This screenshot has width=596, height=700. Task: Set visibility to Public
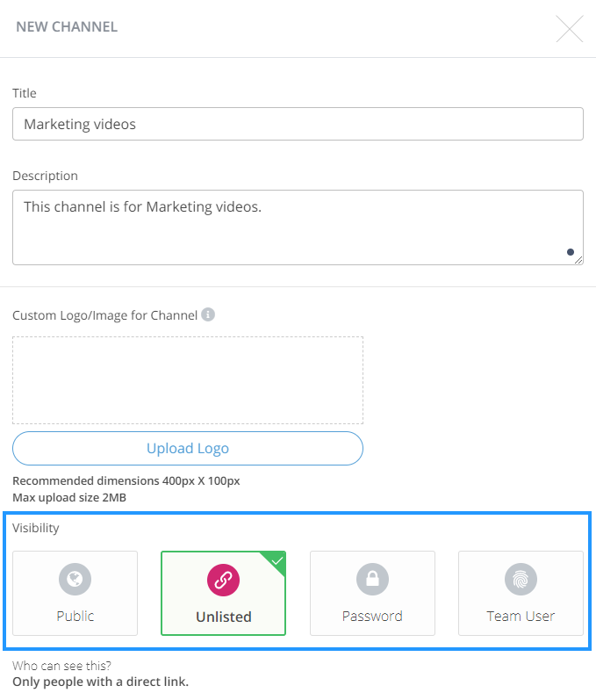(75, 594)
